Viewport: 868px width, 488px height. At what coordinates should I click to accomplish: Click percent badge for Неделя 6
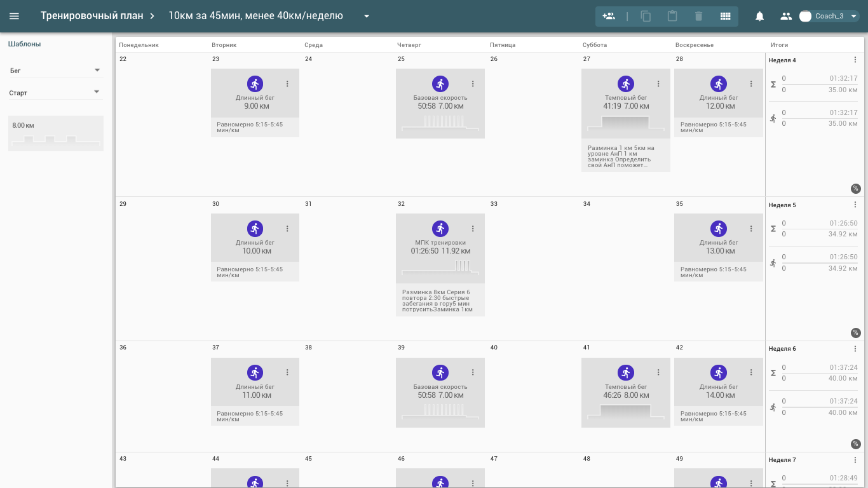pos(855,444)
